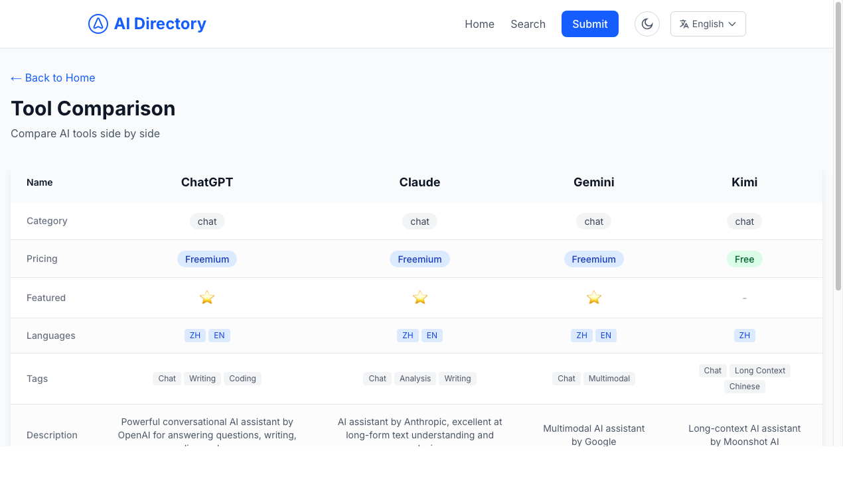Screen dimensions: 843x504
Task: Click ChatGPT's featured star icon
Action: click(207, 297)
